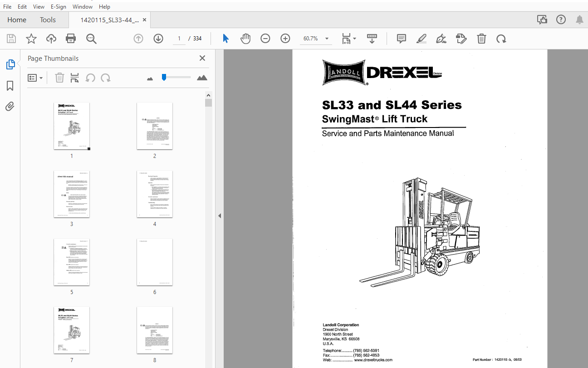This screenshot has height=368, width=588.
Task: Select page 1 thumbnail
Action: point(72,126)
